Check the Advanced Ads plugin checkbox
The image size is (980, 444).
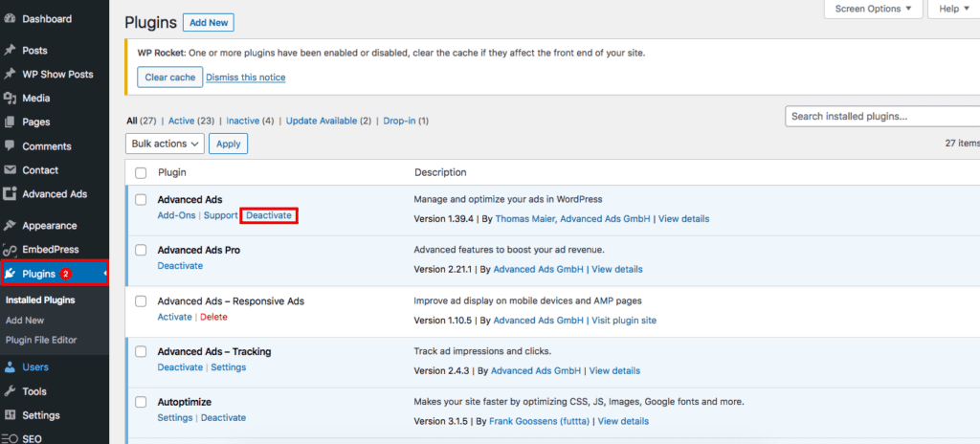pos(141,199)
